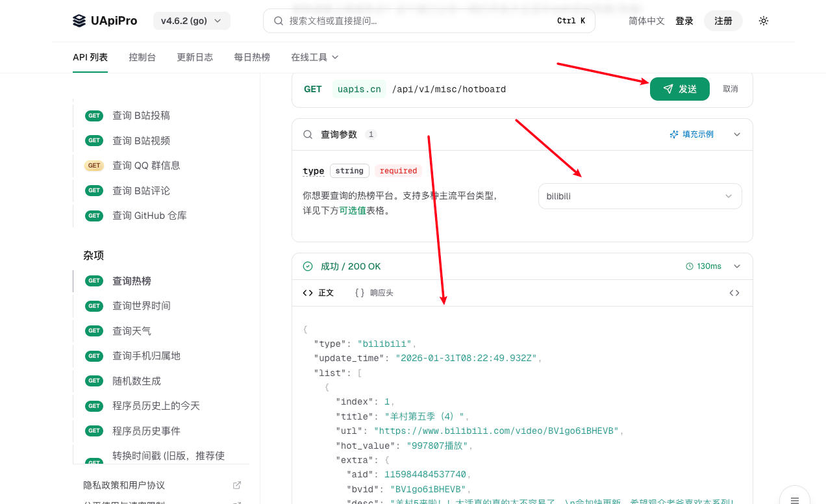Screen dimensions: 826x504
Task: Click the 取消 cancel button
Action: tap(731, 89)
